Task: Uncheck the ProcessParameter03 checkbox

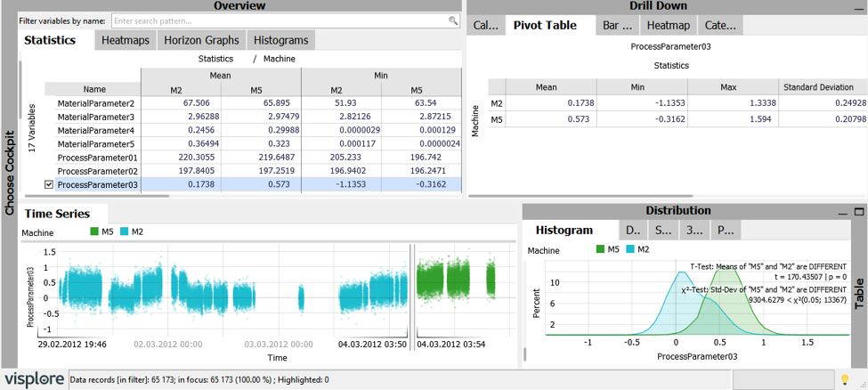Action: click(50, 185)
